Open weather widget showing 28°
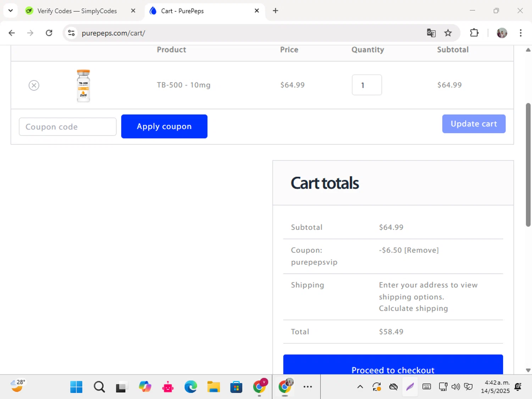Screen dimensions: 532x399 point(18,386)
